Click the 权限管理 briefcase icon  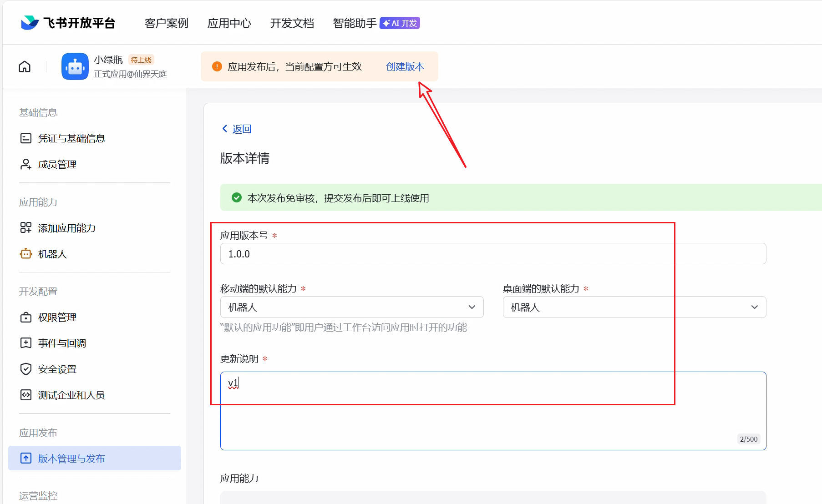coord(26,317)
